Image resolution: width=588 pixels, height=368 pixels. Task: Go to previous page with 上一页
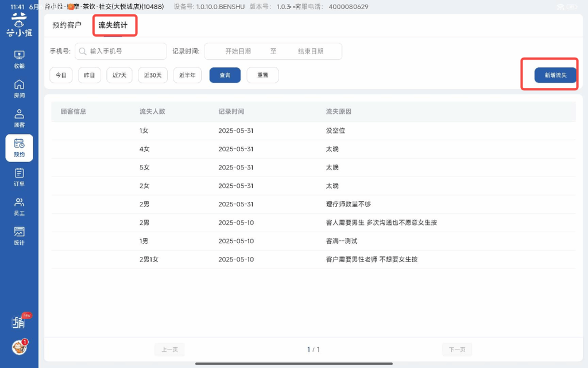[x=169, y=350]
